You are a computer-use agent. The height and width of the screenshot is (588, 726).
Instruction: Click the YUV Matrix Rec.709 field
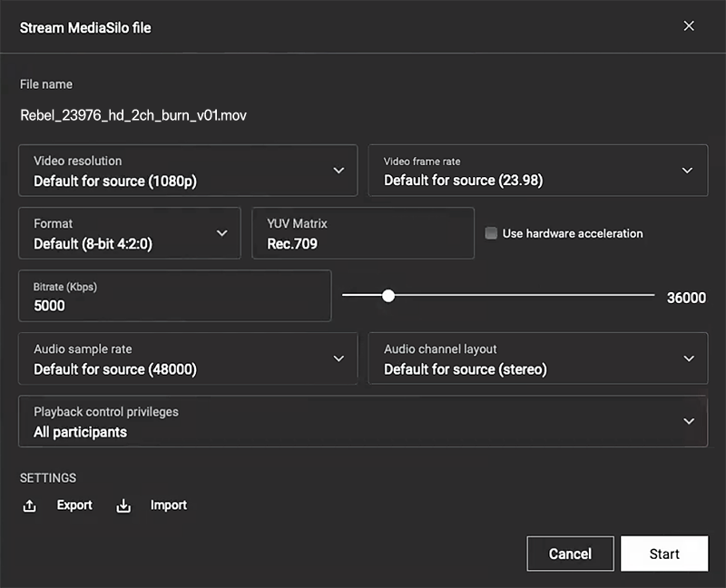(x=363, y=233)
